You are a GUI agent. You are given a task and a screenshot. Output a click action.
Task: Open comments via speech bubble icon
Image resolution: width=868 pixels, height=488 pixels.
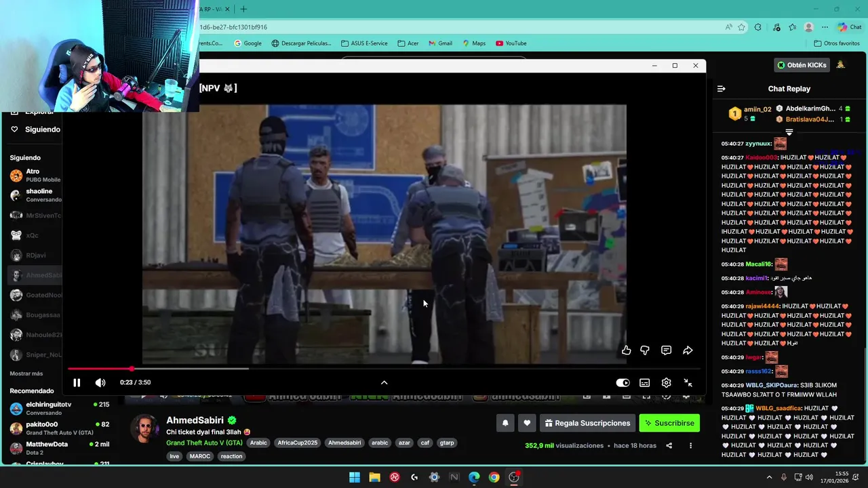pos(666,350)
